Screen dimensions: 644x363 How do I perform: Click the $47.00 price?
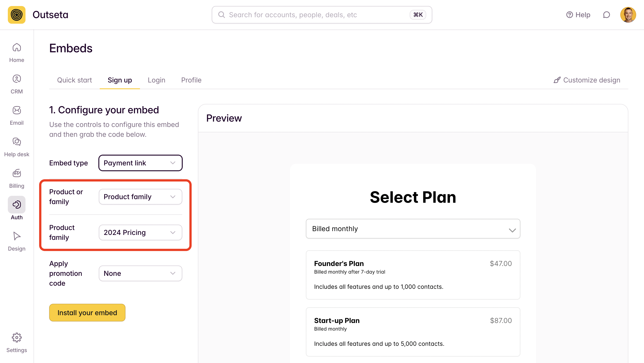pos(501,264)
